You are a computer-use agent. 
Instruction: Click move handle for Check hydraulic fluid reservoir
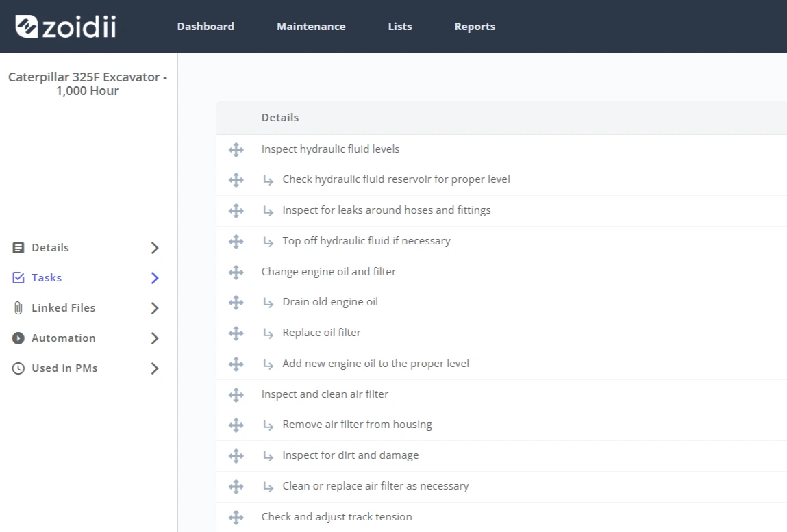[236, 179]
